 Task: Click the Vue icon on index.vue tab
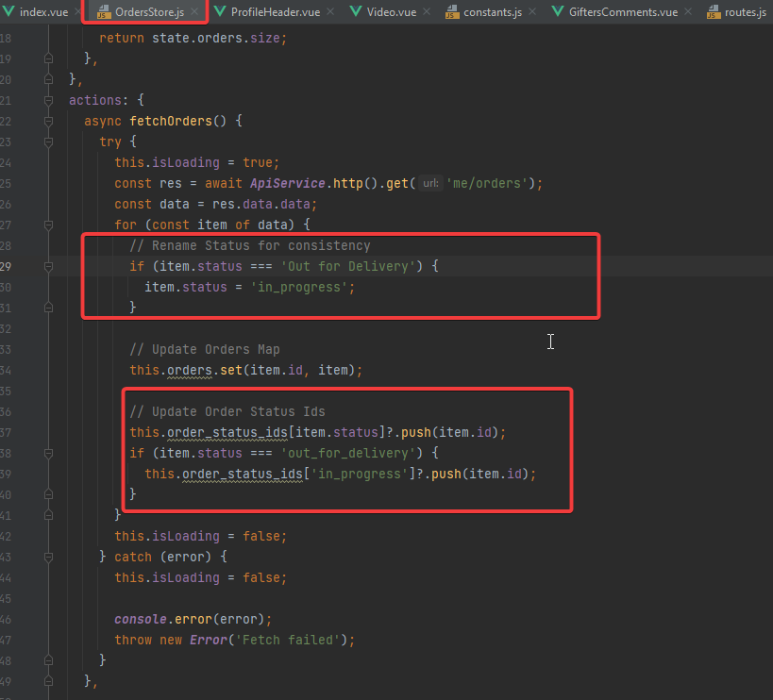8,11
